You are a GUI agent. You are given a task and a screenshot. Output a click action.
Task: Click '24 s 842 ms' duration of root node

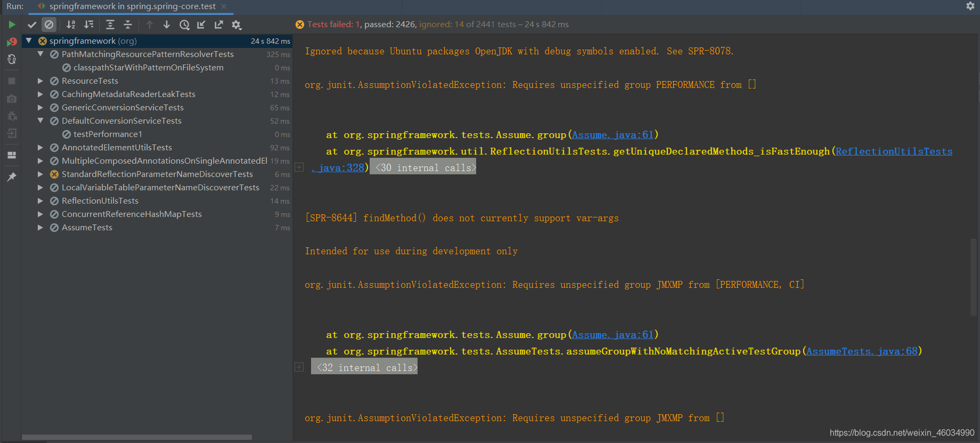[x=271, y=41]
